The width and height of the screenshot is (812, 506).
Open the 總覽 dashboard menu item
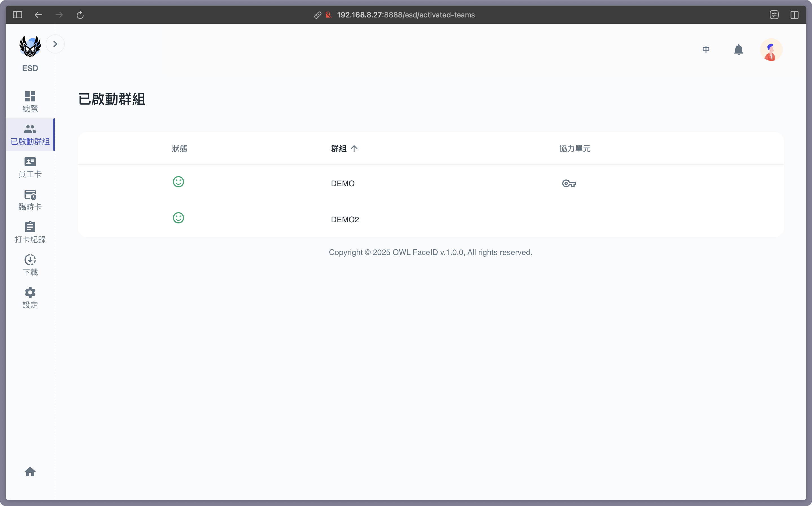30,102
